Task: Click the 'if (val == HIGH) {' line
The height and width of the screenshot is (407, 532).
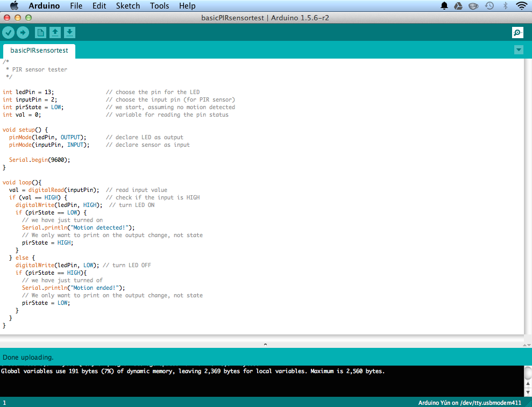Action: (x=38, y=197)
